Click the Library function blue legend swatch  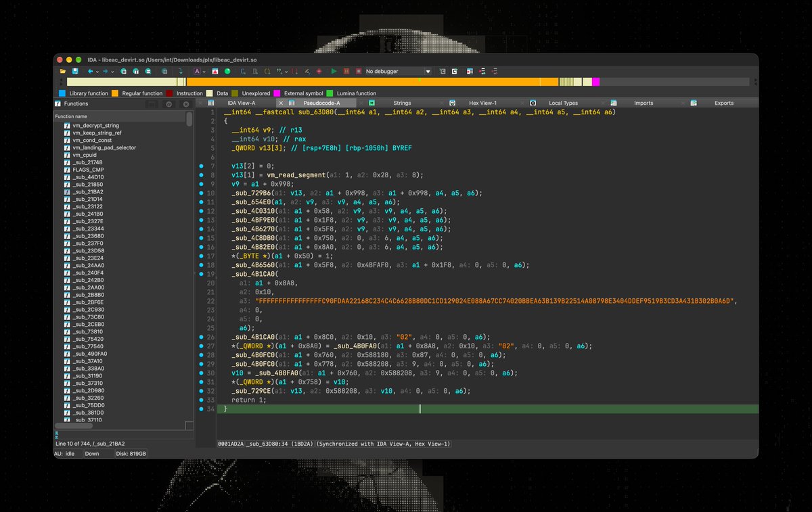click(62, 93)
